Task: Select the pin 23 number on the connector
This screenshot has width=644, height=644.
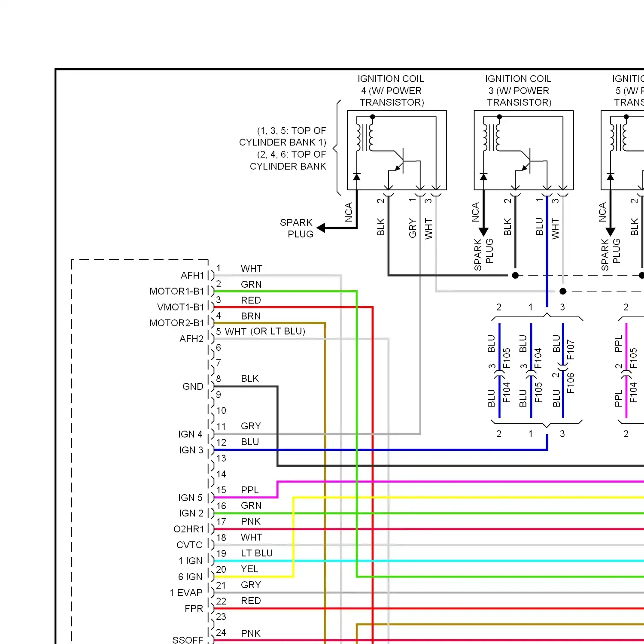Action: pyautogui.click(x=221, y=617)
